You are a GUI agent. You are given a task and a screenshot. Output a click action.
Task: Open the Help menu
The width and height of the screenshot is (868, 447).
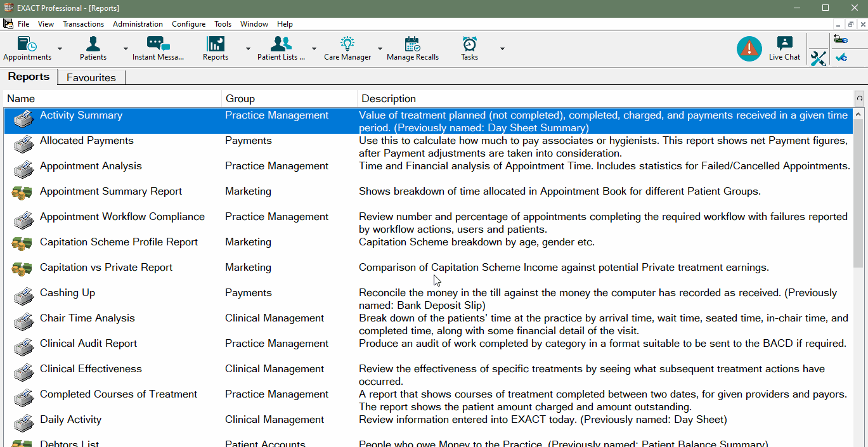pos(285,24)
